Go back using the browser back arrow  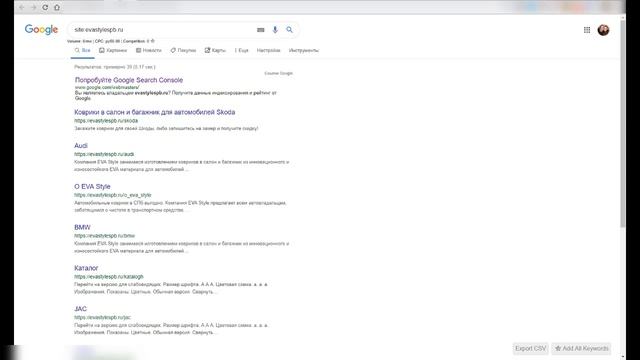[22, 7]
